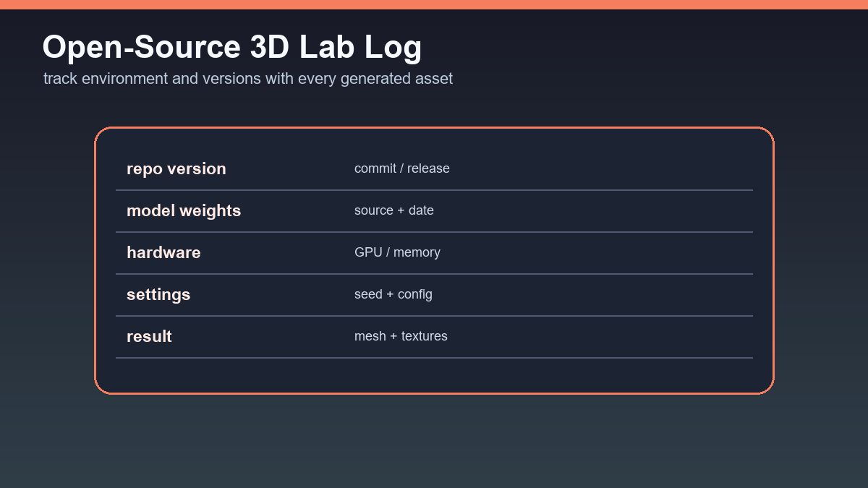Click the 'hardware' row label
This screenshot has width=868, height=488.
163,252
